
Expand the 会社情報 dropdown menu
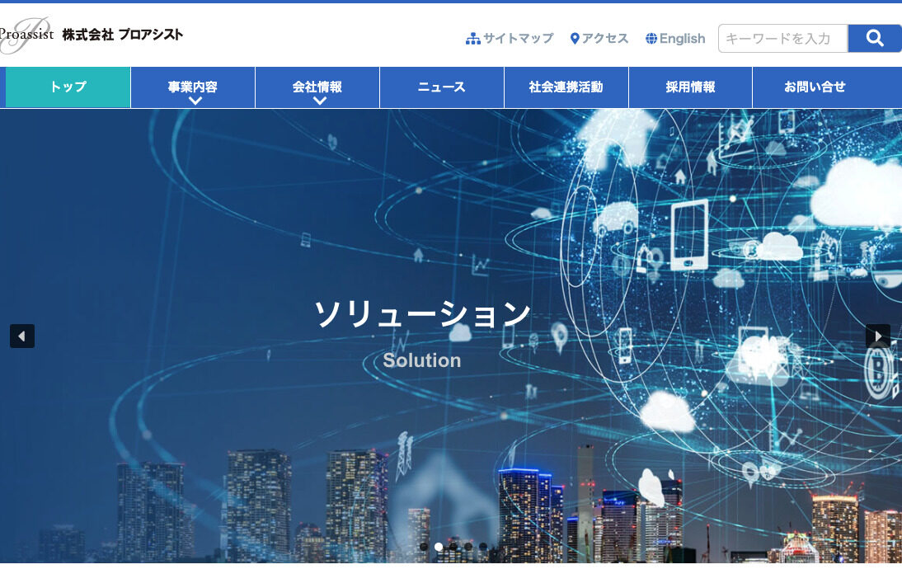pyautogui.click(x=317, y=87)
